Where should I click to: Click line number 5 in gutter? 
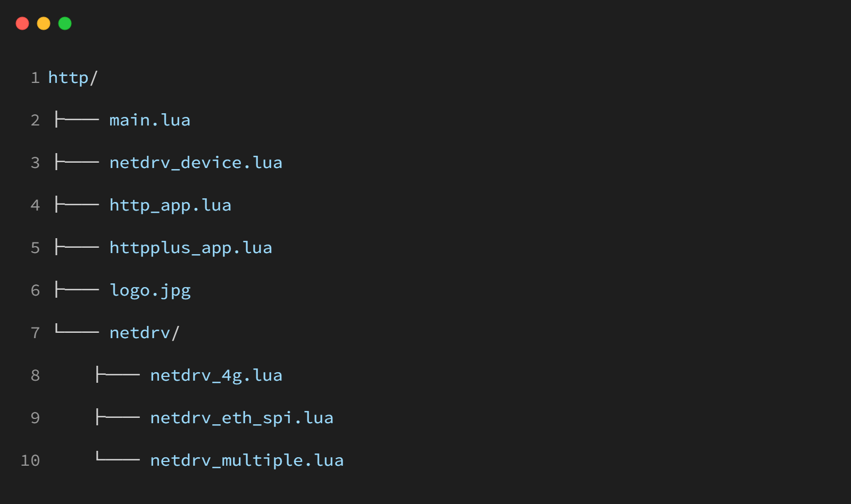pyautogui.click(x=35, y=248)
